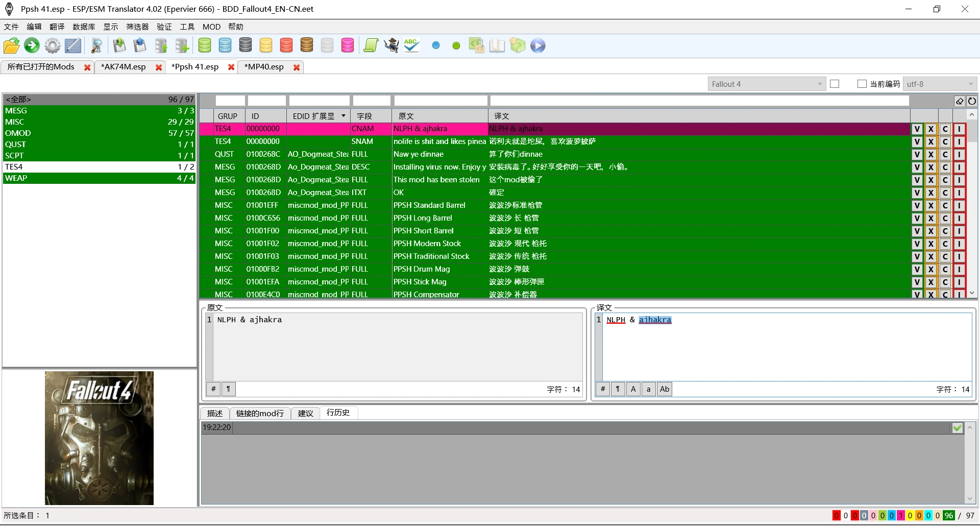Click the green arrow finalize icon

(32, 45)
